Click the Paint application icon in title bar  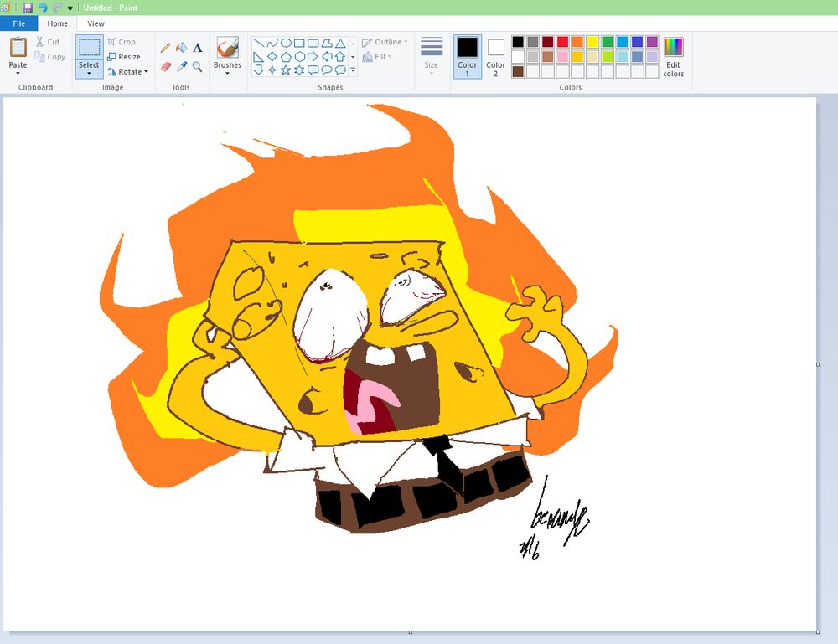coord(5,8)
